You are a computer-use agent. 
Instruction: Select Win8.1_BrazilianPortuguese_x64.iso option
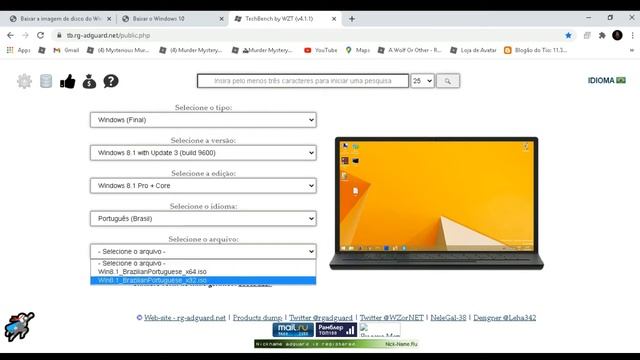203,272
